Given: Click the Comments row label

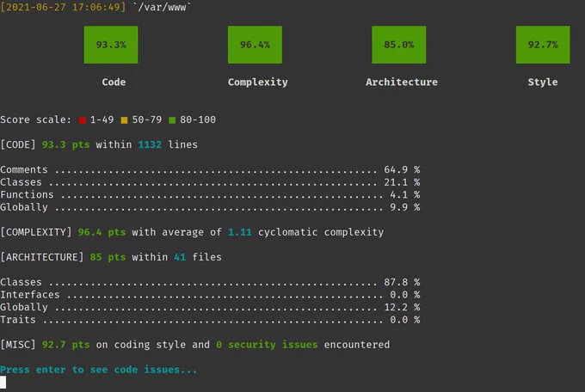Looking at the screenshot, I should click(24, 169).
